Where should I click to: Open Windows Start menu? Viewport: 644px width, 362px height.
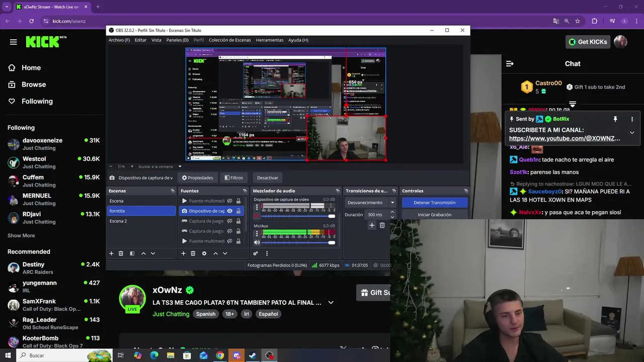8,355
